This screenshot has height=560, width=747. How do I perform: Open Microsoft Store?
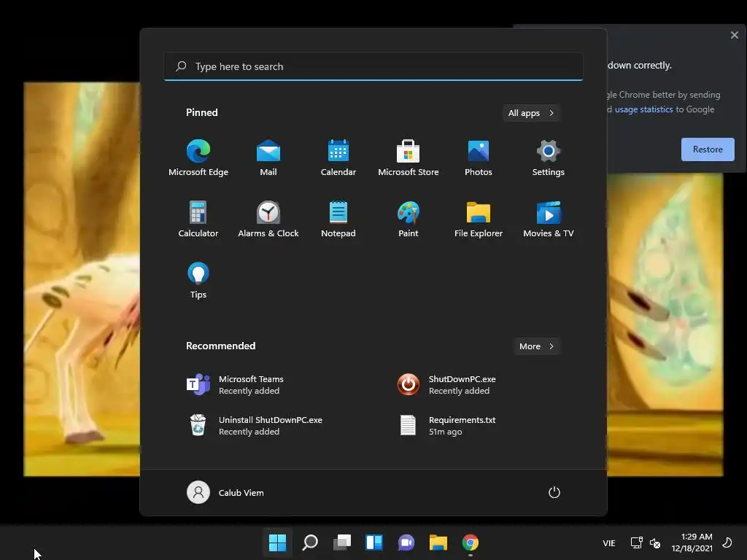[409, 158]
